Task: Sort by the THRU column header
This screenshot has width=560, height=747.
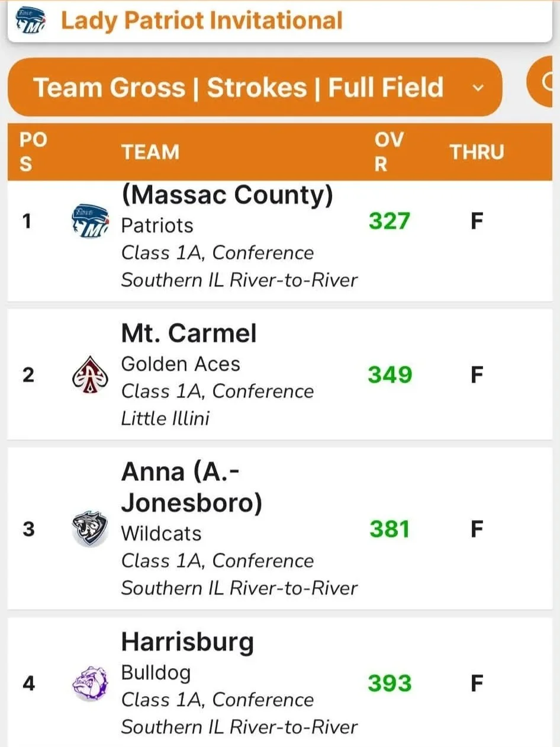Action: pyautogui.click(x=477, y=152)
